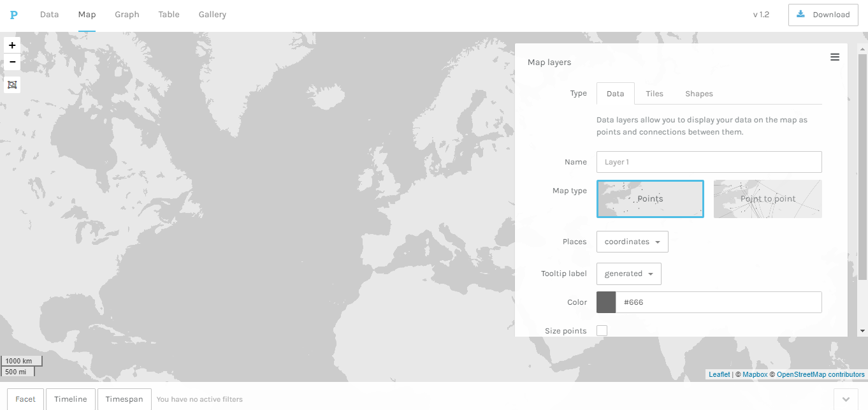The height and width of the screenshot is (410, 868).
Task: Click 'You have no active filters' text
Action: [x=199, y=399]
